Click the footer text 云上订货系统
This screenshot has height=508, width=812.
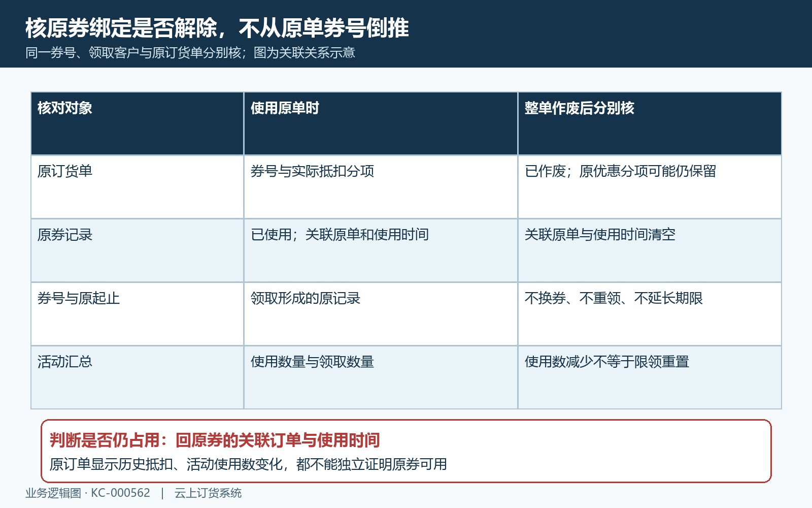[x=208, y=493]
